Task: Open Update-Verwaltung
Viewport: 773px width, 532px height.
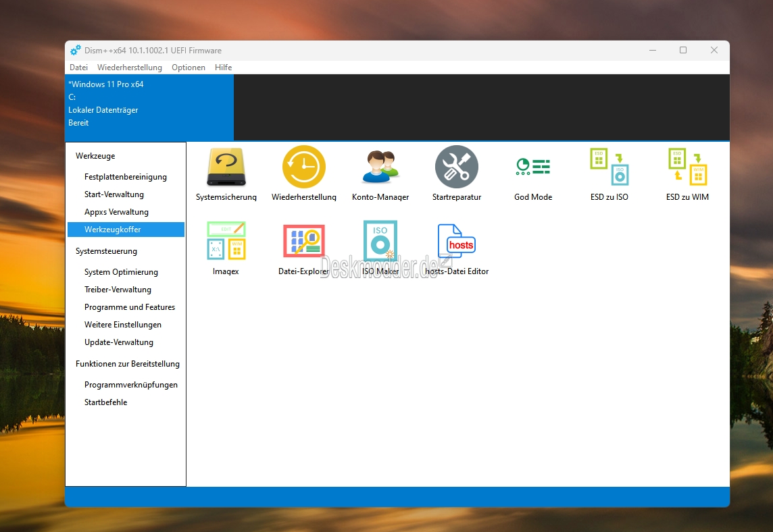Action: coord(119,342)
